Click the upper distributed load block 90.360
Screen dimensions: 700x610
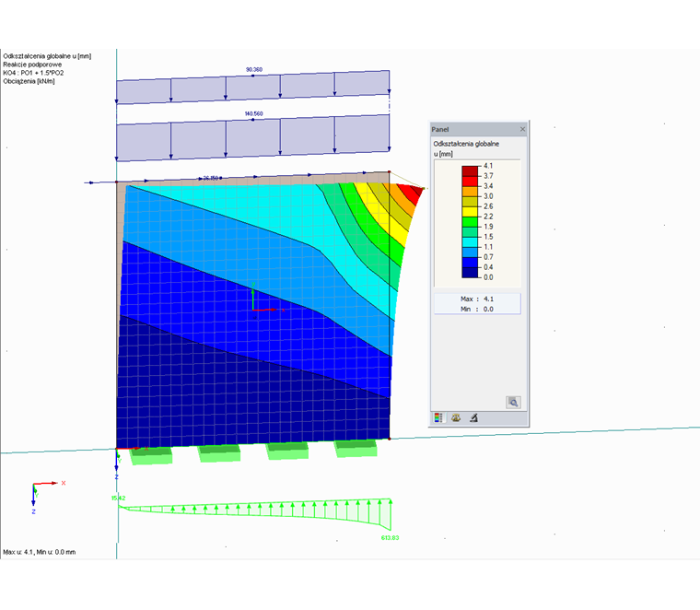pyautogui.click(x=252, y=88)
